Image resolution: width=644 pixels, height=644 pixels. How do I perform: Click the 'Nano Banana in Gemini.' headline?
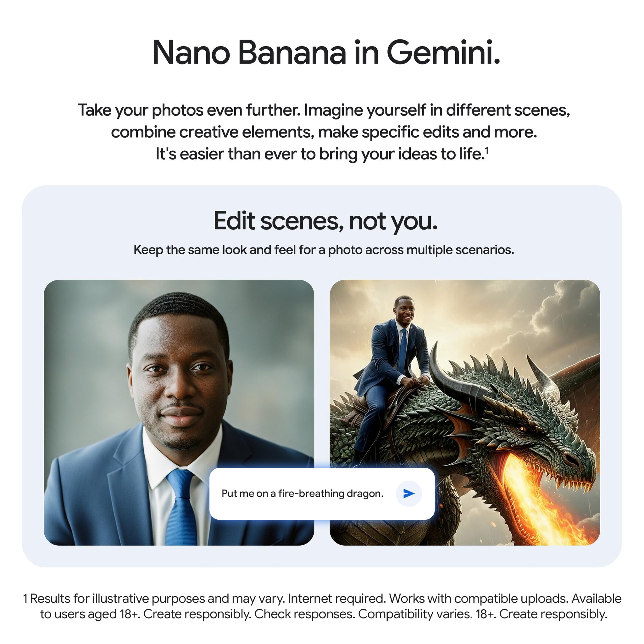pyautogui.click(x=326, y=53)
